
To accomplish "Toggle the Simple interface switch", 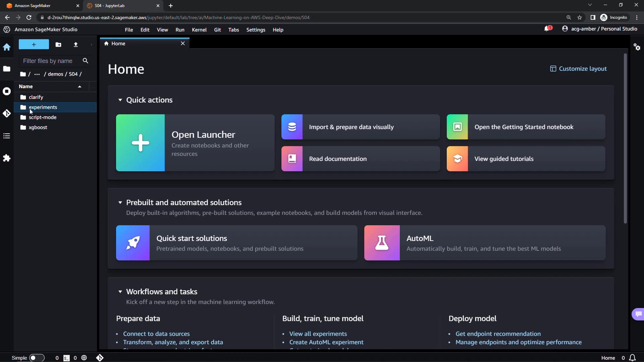I will coord(37,358).
